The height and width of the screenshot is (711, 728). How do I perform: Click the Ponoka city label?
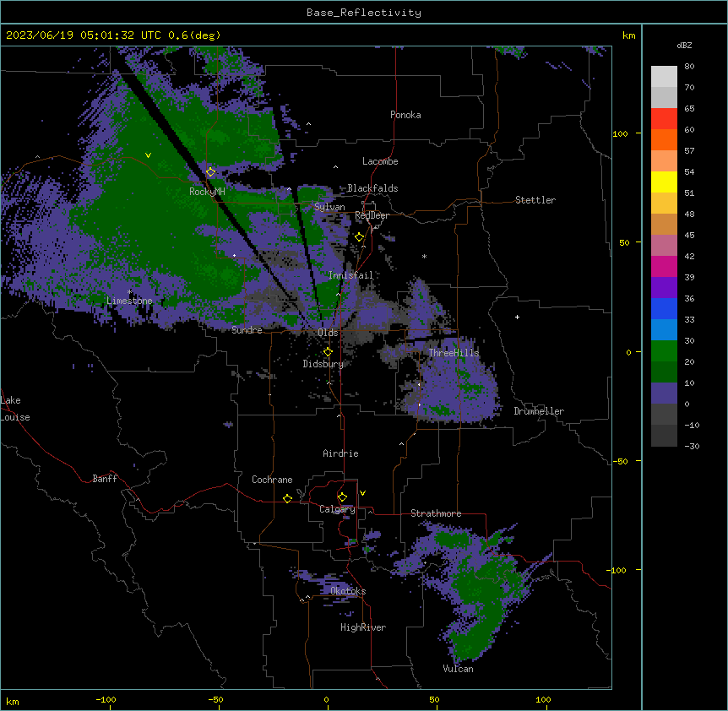click(405, 115)
